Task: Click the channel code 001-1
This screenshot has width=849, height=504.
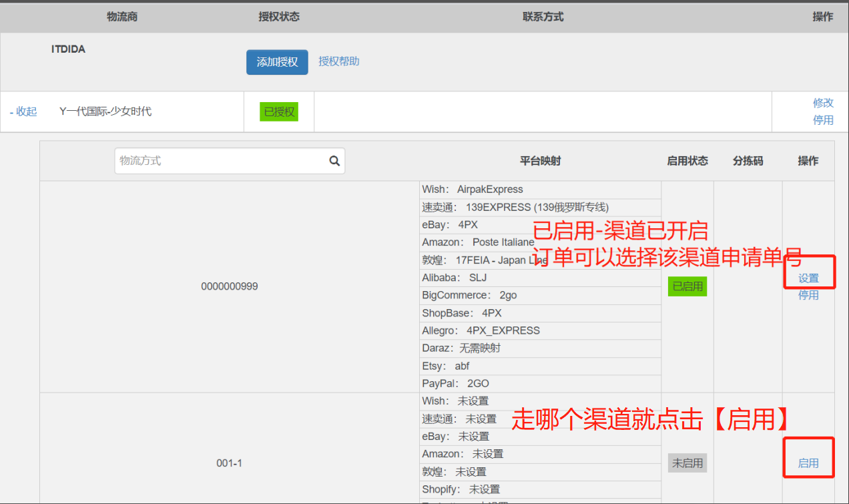Action: click(x=229, y=463)
